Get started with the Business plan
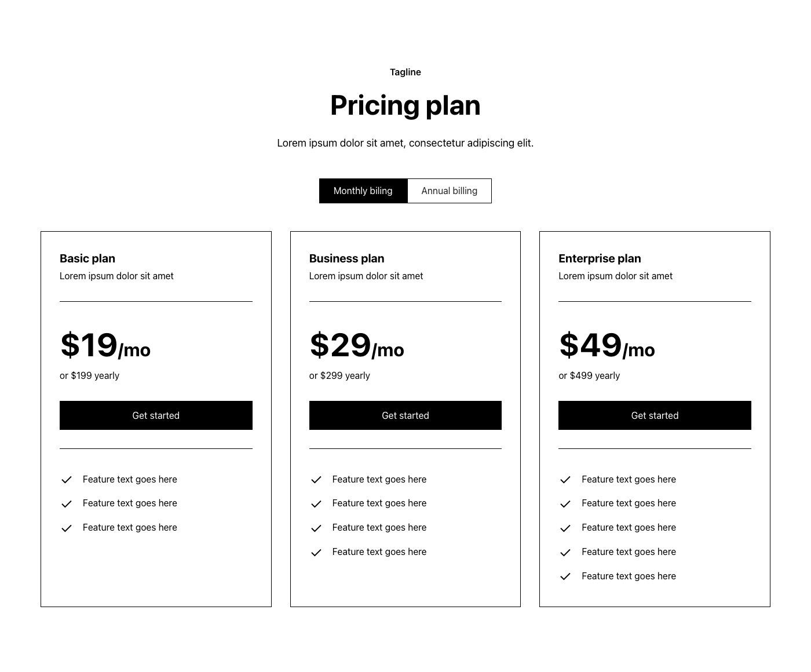811x672 pixels. (405, 415)
